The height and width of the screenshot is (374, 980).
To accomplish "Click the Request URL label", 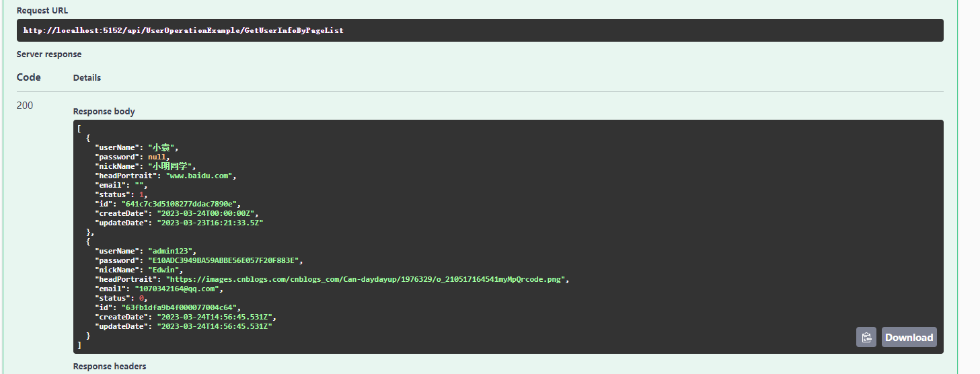I will pos(42,11).
